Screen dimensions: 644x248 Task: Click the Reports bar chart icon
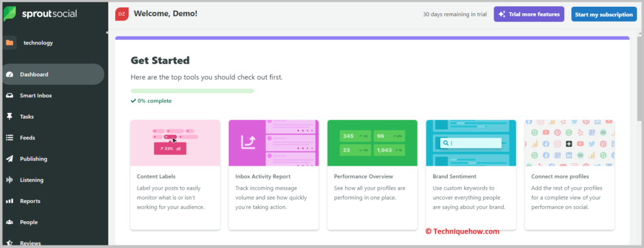9,202
